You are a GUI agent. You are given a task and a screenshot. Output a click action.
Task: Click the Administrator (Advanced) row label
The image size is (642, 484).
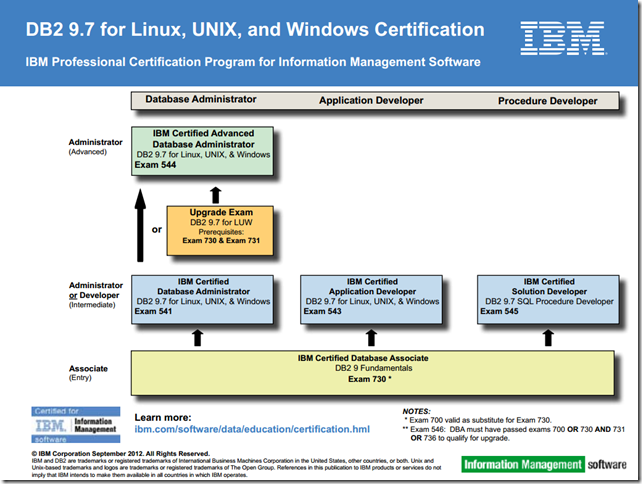point(95,147)
